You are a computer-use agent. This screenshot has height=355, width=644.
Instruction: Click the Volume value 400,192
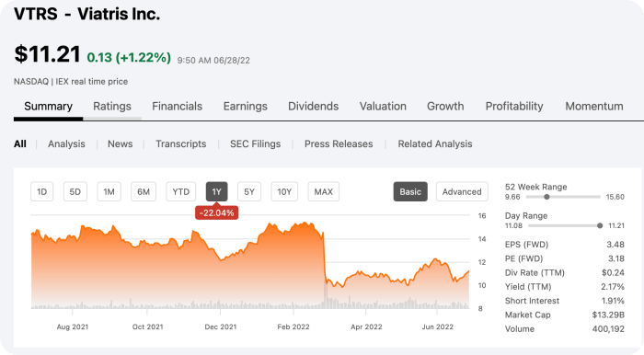coord(608,328)
